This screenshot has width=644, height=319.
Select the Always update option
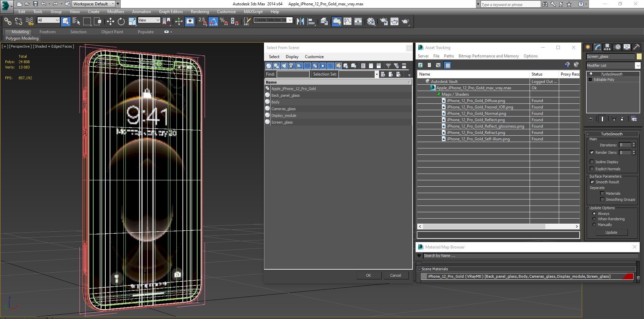click(x=594, y=213)
